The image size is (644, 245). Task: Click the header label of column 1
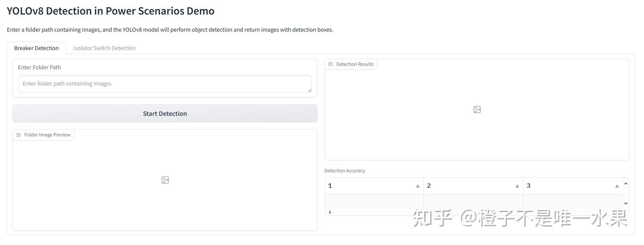(x=330, y=186)
